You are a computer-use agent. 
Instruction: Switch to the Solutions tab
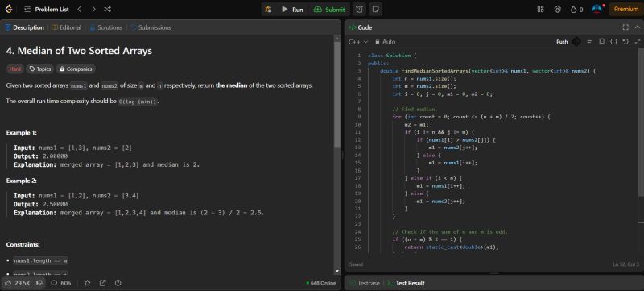[x=106, y=27]
